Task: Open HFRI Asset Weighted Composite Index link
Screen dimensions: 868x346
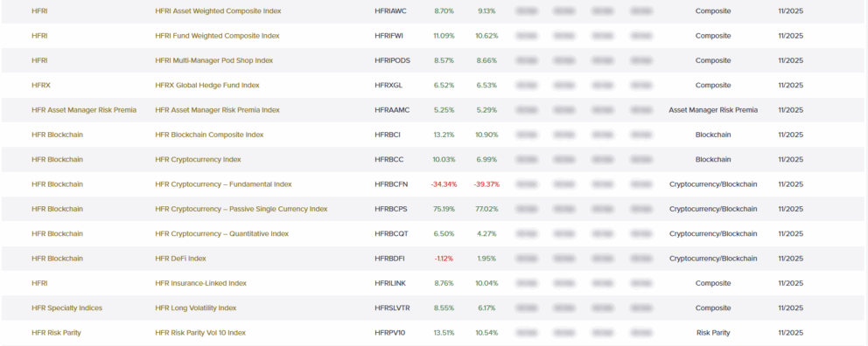Action: coord(218,11)
